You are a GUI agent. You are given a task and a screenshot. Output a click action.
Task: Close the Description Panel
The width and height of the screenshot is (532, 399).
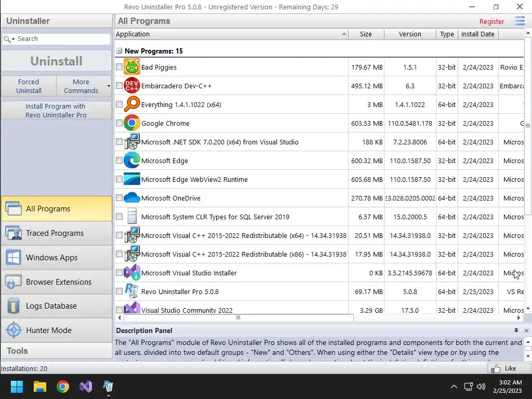(x=526, y=330)
